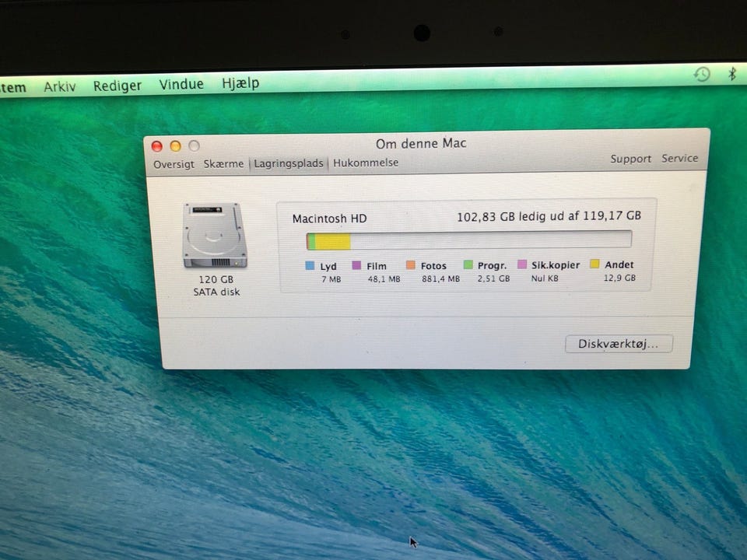Click the 2,51 GB Progr. value
Viewport: 747px width, 560px height.
click(x=493, y=278)
